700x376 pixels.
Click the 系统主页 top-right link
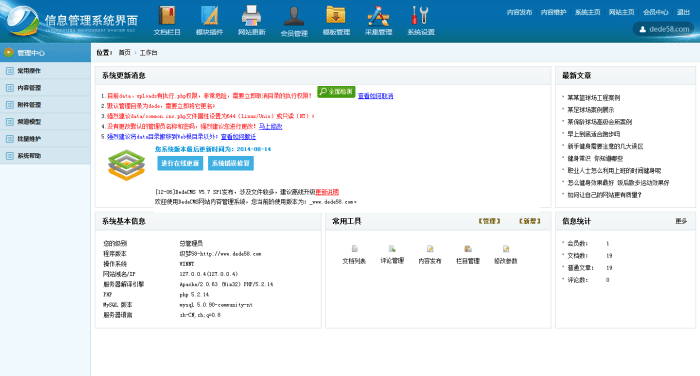(x=588, y=12)
